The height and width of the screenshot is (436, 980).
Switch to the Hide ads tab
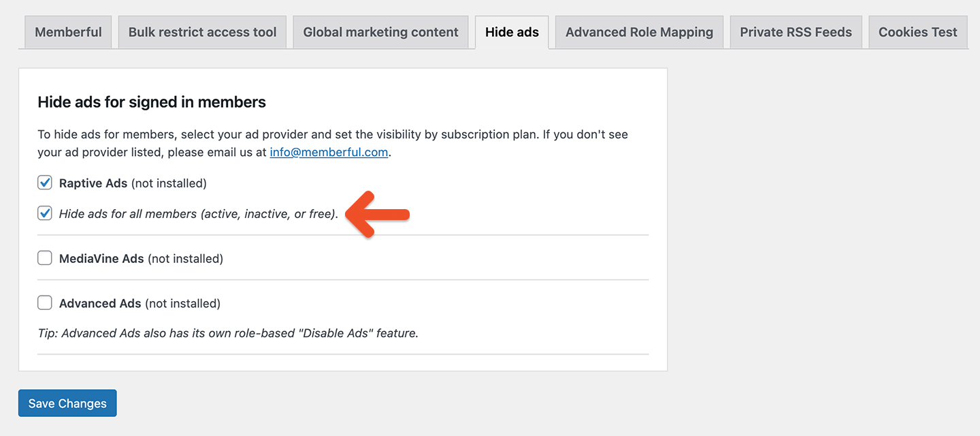[512, 31]
